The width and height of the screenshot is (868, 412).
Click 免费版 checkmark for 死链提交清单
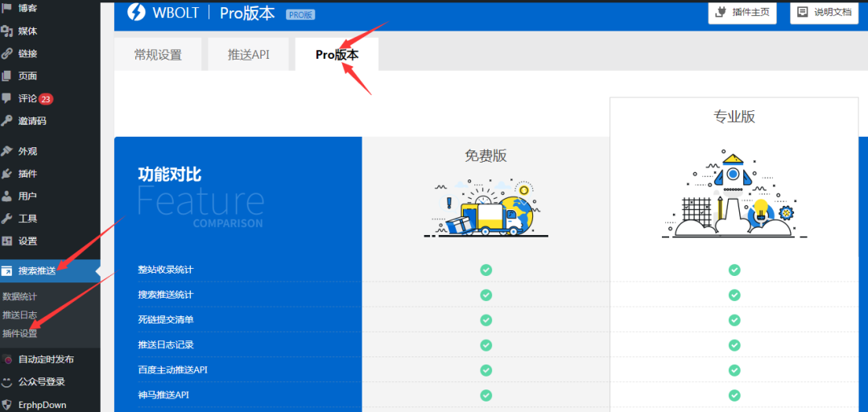point(486,319)
